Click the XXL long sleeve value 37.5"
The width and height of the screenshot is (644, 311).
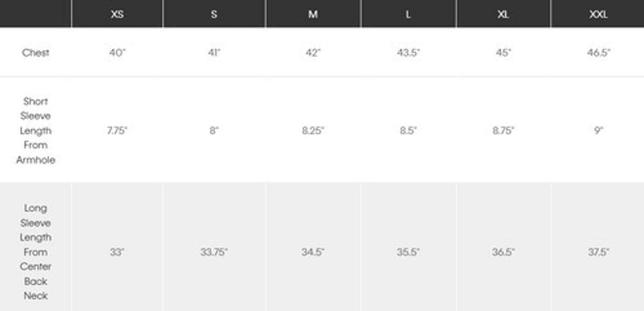click(598, 252)
